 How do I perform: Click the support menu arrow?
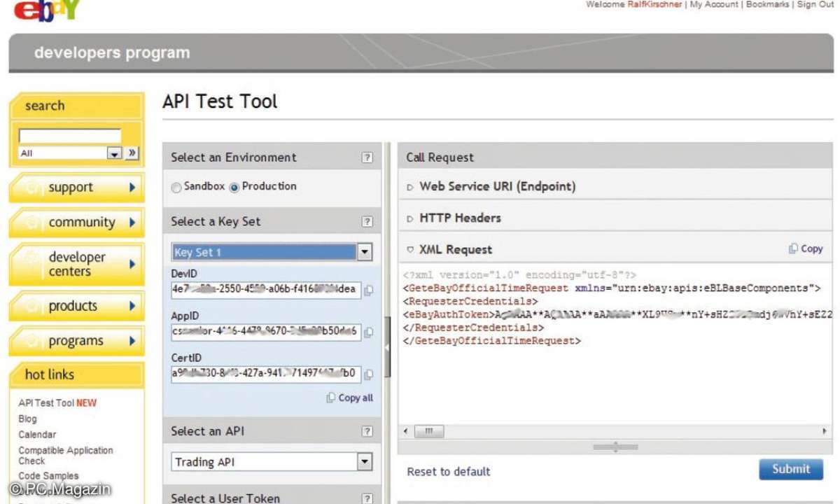pos(132,188)
